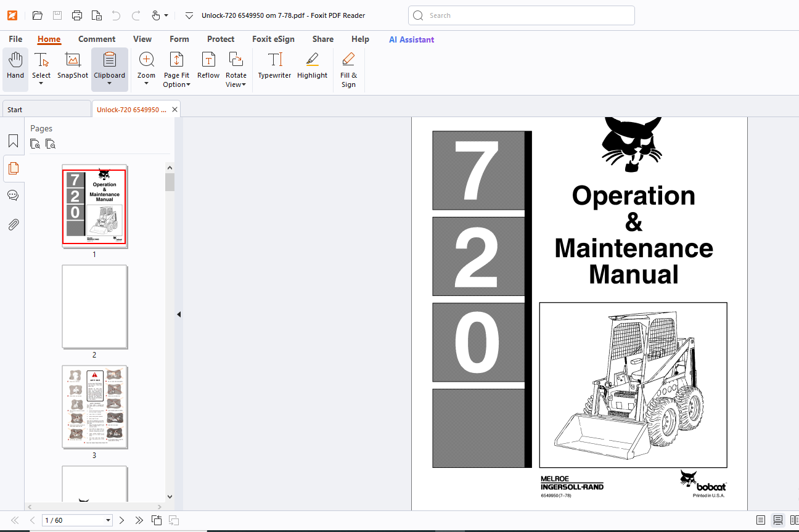This screenshot has height=532, width=799.
Task: Reduce page thumbnails icon
Action: tap(51, 144)
